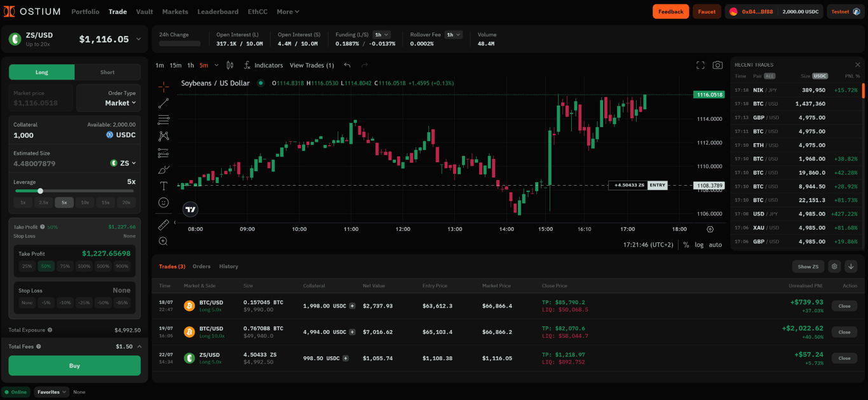Open the Favorites dropdown in status bar
The height and width of the screenshot is (400, 868).
click(x=51, y=392)
